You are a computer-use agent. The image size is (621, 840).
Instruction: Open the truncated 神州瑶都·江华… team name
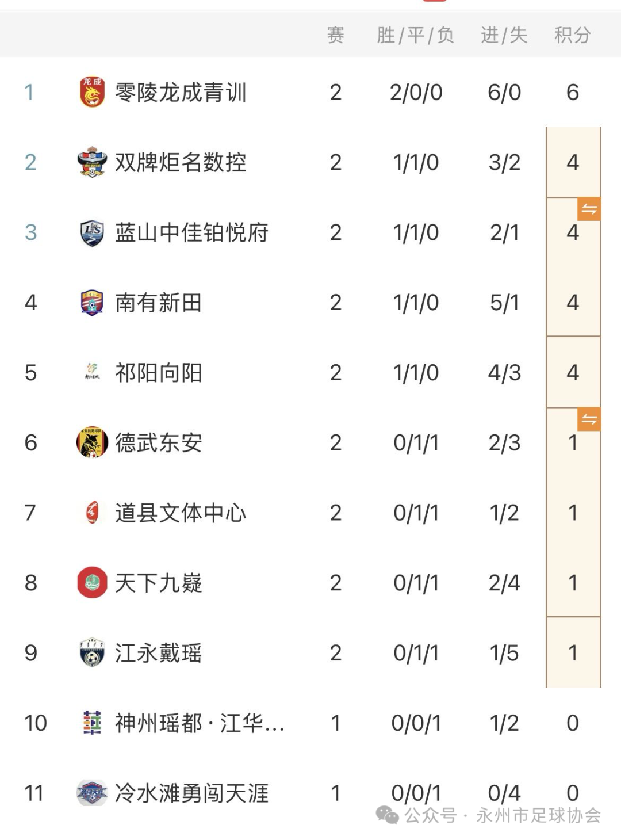200,723
